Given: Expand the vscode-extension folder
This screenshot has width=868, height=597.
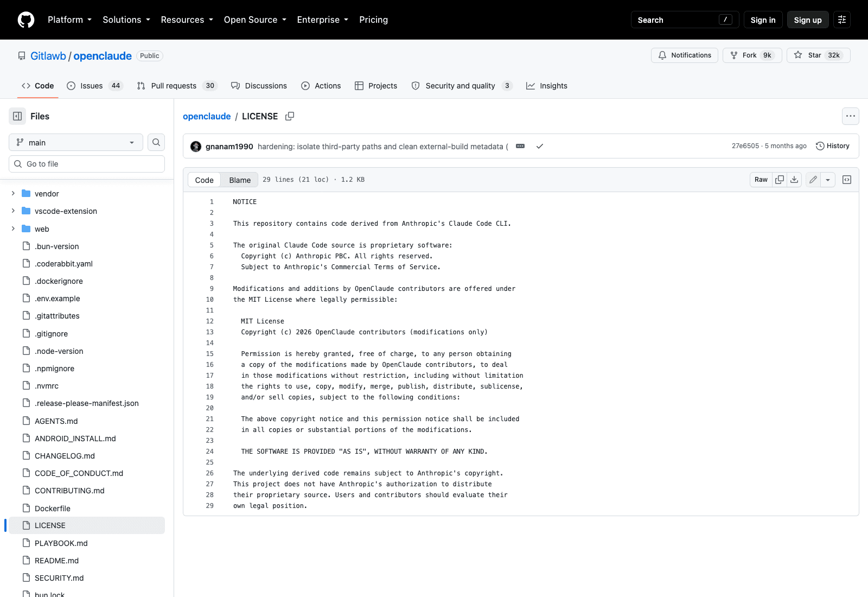Looking at the screenshot, I should 13,211.
